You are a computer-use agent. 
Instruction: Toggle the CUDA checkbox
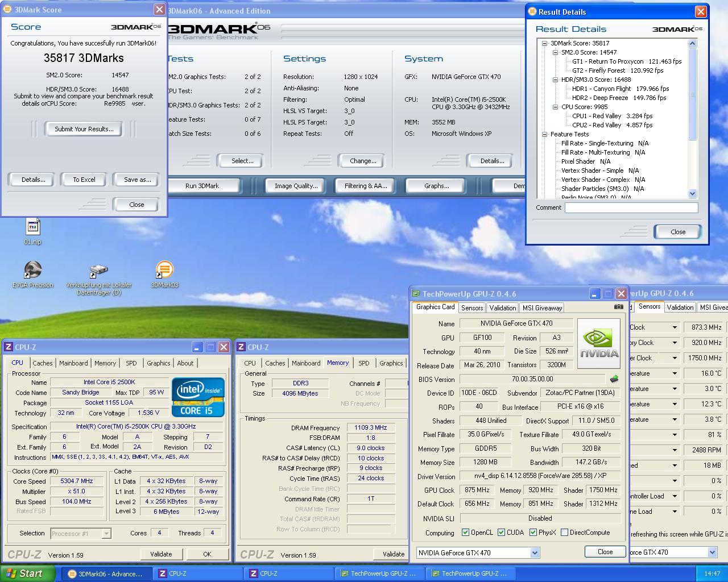coord(501,533)
